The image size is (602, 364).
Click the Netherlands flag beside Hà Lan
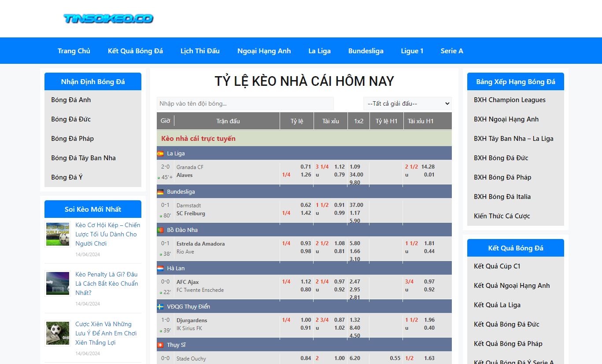(x=160, y=268)
